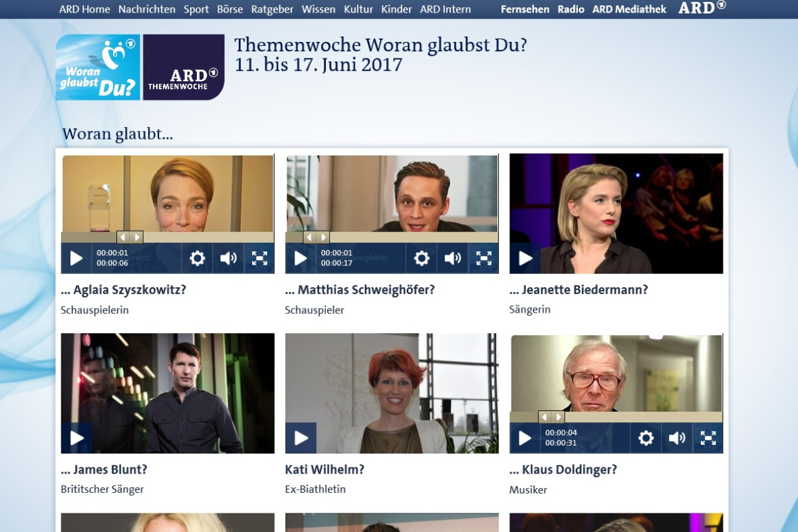Open the Börse section

[x=230, y=9]
